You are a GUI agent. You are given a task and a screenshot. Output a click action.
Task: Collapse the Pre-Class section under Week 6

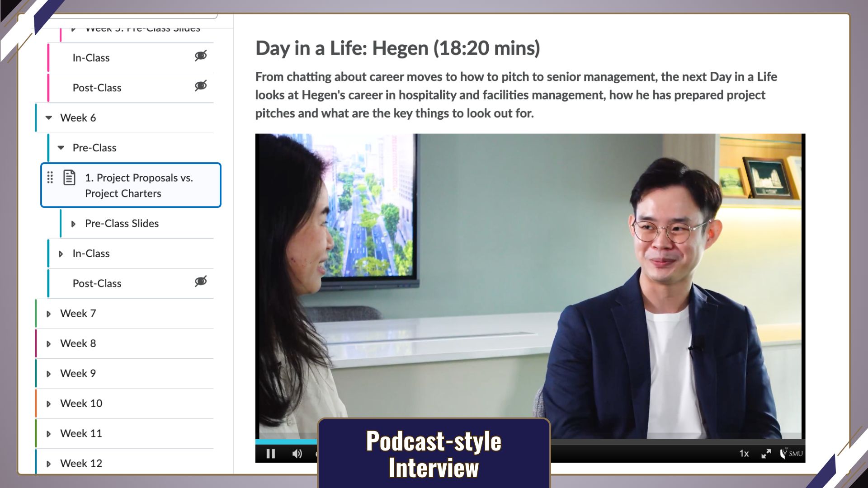[x=61, y=148]
